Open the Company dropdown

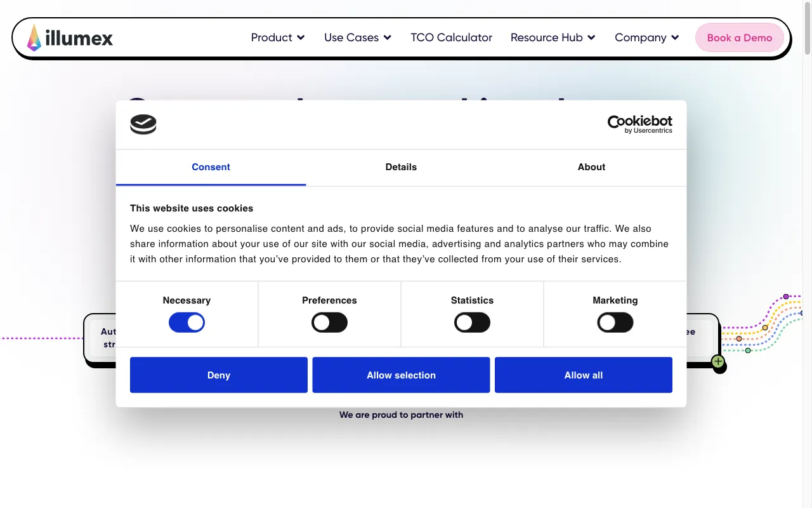pyautogui.click(x=647, y=37)
